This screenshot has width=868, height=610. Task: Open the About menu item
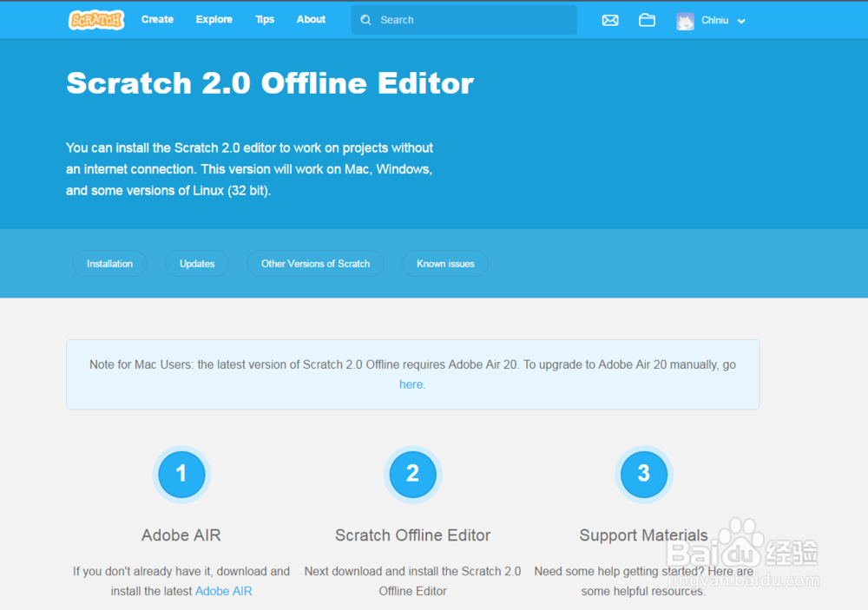(311, 19)
